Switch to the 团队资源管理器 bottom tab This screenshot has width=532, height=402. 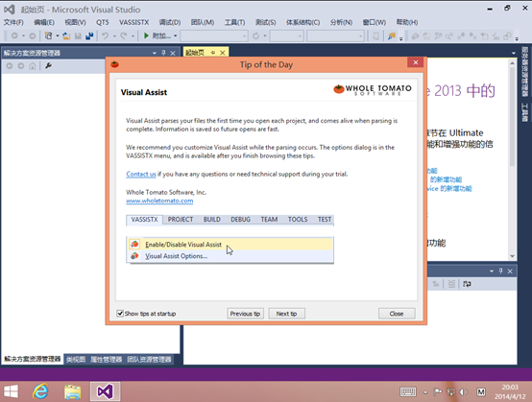[149, 359]
